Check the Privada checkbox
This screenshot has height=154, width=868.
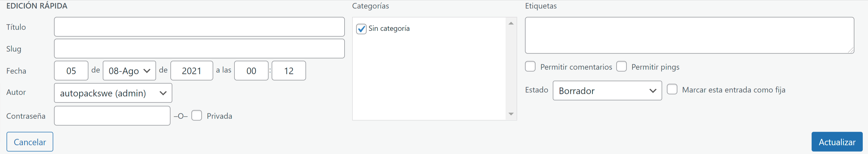196,116
